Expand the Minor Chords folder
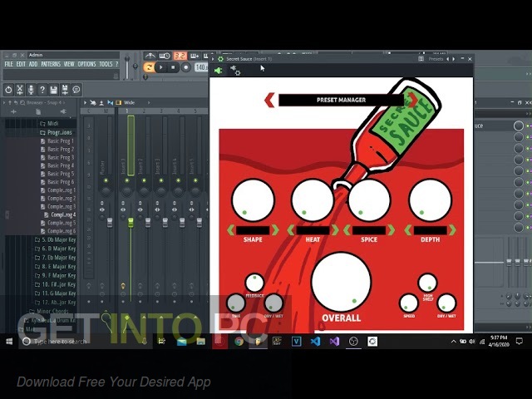The height and width of the screenshot is (399, 532). [48, 311]
